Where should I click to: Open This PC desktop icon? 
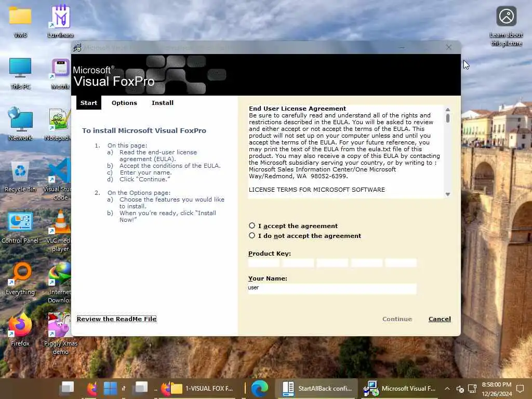tap(20, 73)
